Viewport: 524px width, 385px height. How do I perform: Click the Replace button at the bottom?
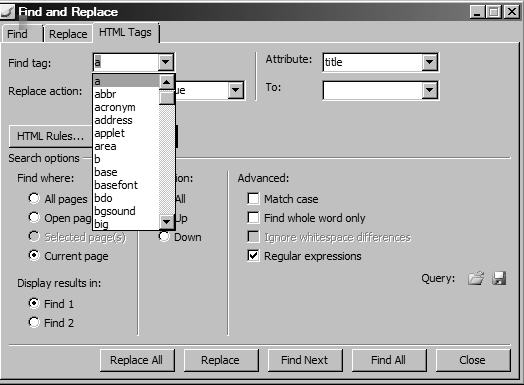tap(221, 360)
